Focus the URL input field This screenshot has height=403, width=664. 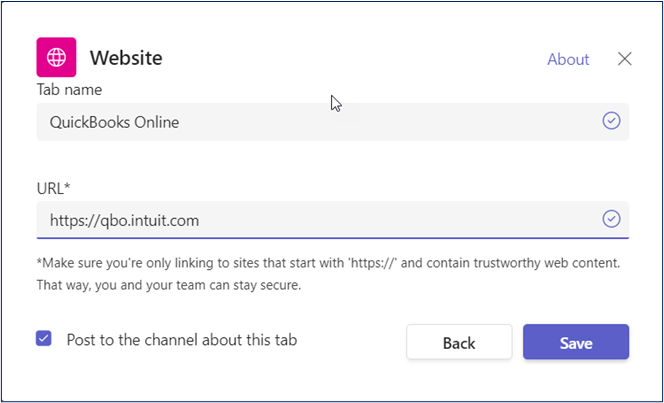click(332, 220)
